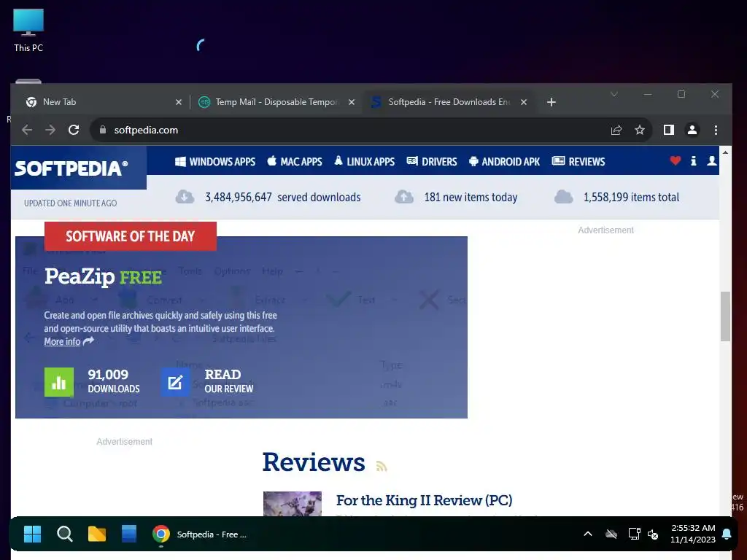Open Reviews menu item
747x560 pixels.
coord(578,161)
